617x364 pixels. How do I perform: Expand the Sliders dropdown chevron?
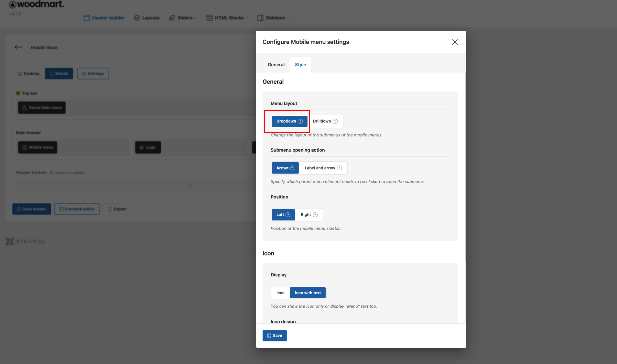(x=196, y=18)
